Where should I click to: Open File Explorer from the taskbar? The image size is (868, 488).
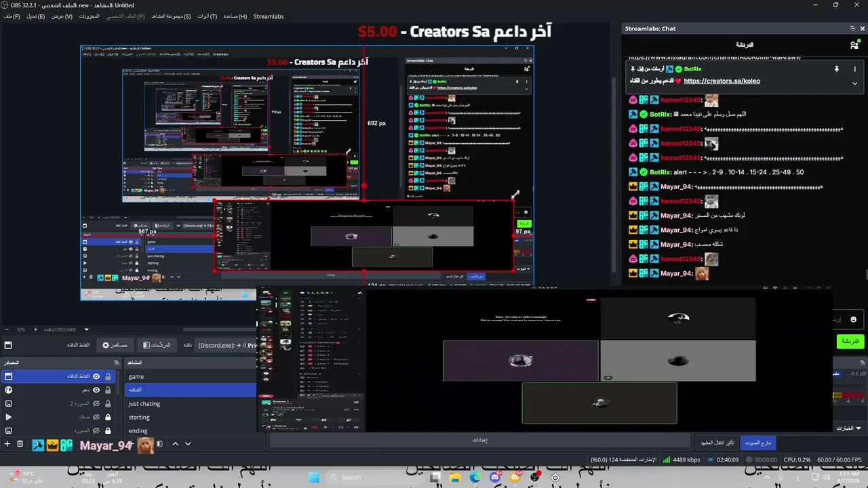click(455, 477)
